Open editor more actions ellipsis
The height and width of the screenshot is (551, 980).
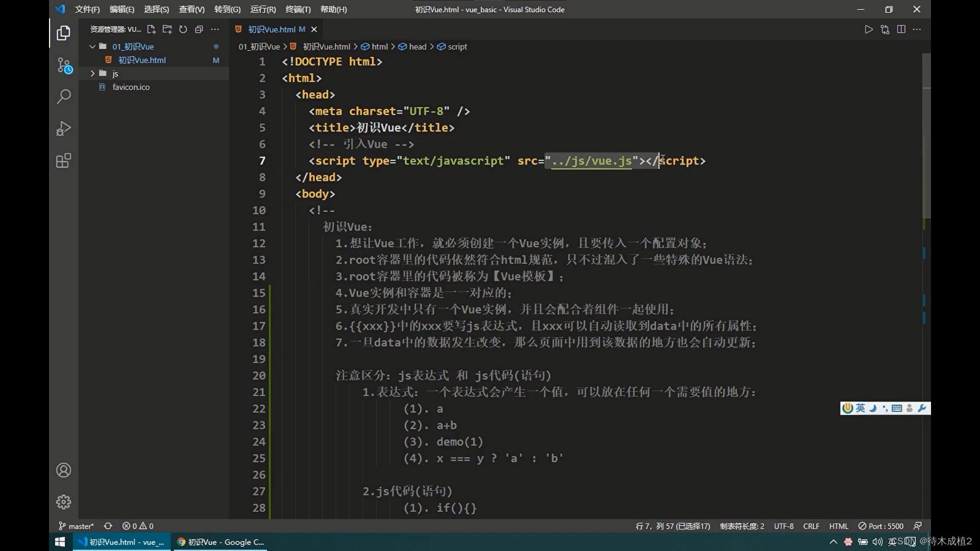tap(917, 30)
